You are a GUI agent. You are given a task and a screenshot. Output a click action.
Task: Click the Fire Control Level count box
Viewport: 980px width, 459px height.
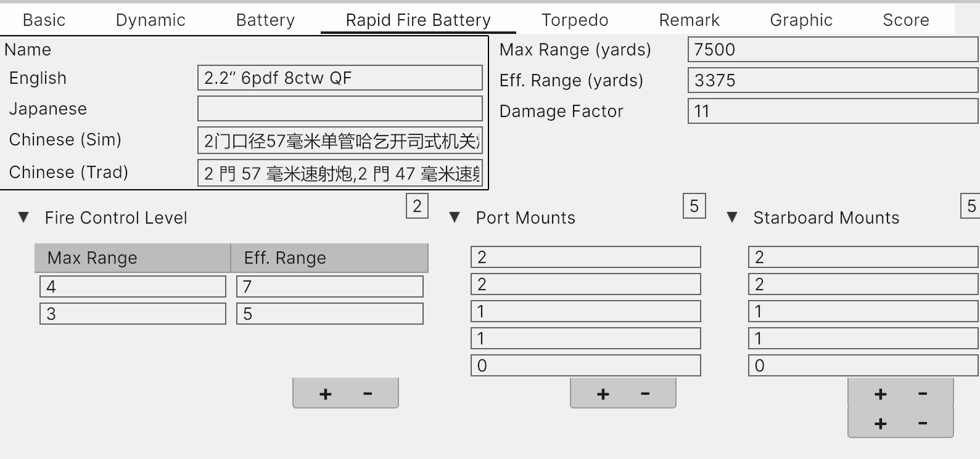[417, 206]
